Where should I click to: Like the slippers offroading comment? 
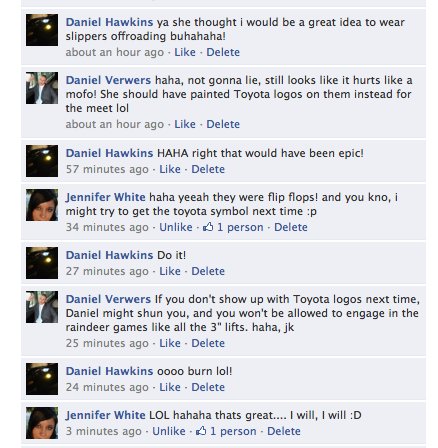click(185, 52)
